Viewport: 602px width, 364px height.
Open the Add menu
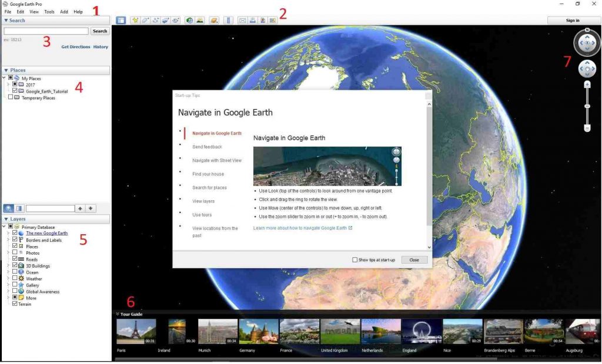pos(63,11)
